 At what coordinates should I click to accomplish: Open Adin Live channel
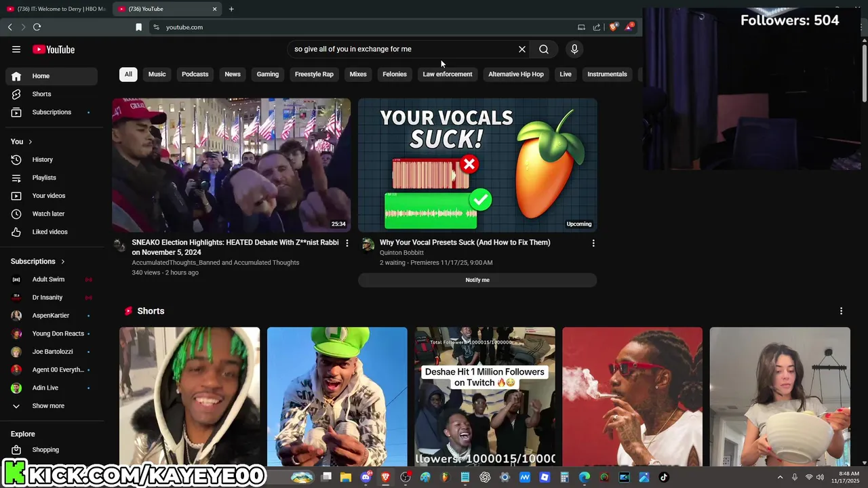tap(52, 388)
